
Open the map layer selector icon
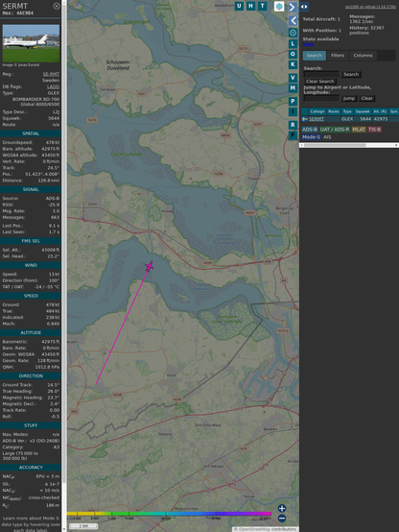click(x=279, y=6)
